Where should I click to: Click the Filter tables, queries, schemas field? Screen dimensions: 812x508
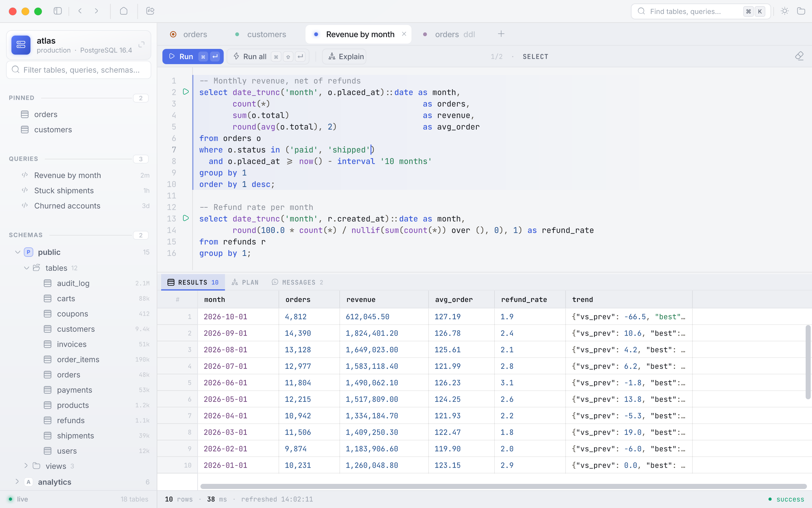pos(79,70)
